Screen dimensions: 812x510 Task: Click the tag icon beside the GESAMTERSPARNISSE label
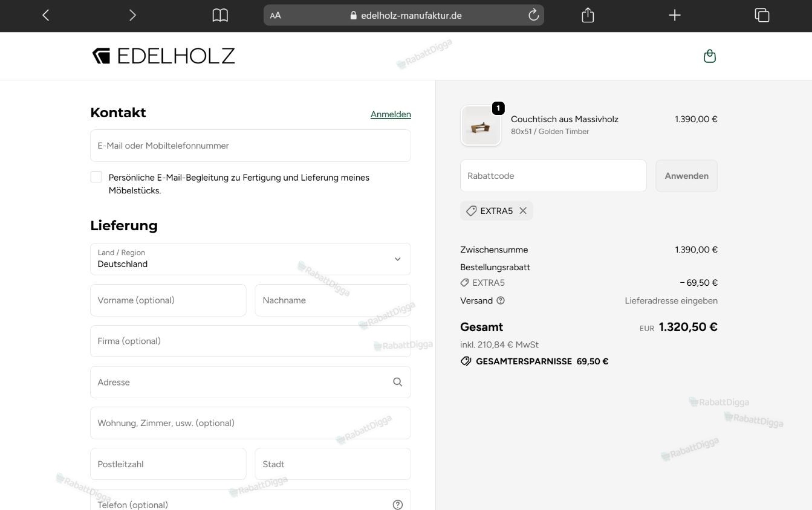click(466, 361)
